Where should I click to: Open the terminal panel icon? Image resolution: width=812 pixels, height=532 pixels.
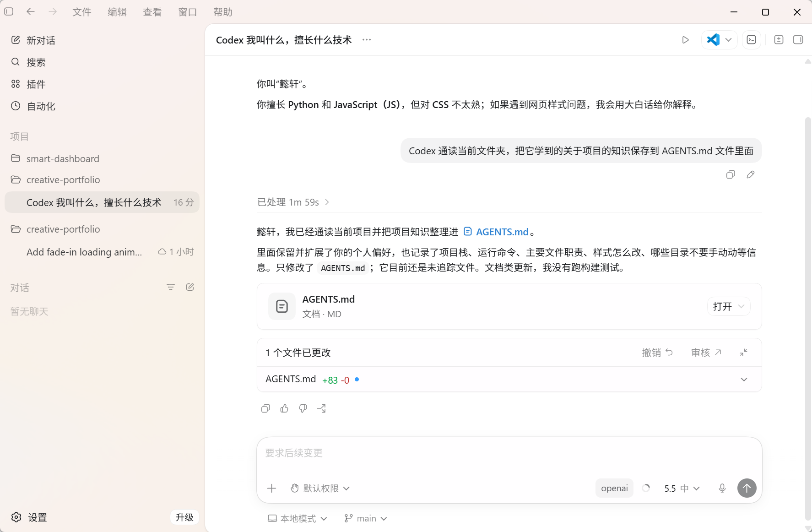(752, 40)
